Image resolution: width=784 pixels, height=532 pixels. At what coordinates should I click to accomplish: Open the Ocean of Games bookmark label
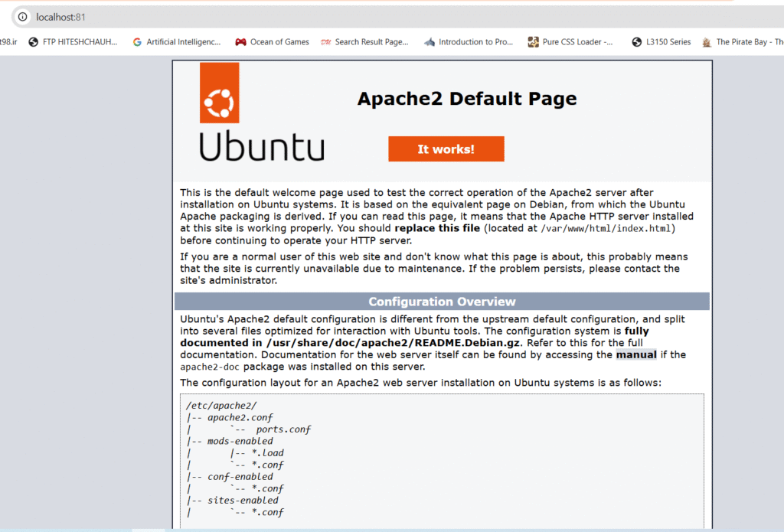(279, 42)
